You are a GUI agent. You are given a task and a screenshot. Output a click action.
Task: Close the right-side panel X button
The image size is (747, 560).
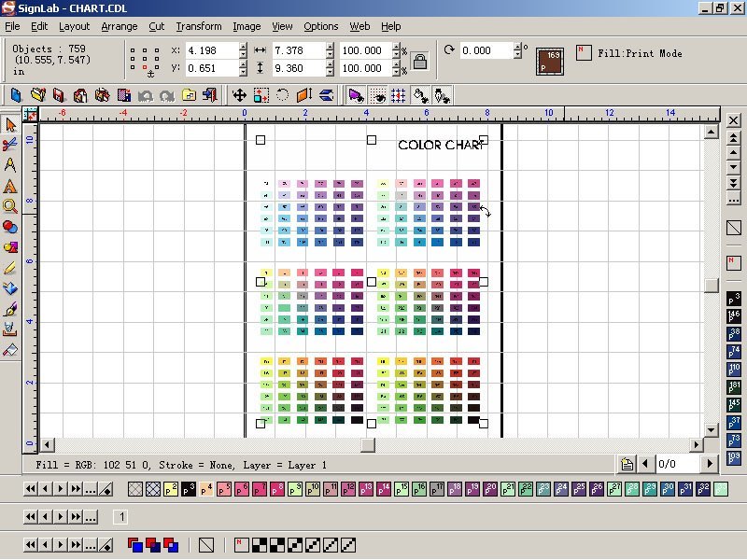(x=734, y=120)
